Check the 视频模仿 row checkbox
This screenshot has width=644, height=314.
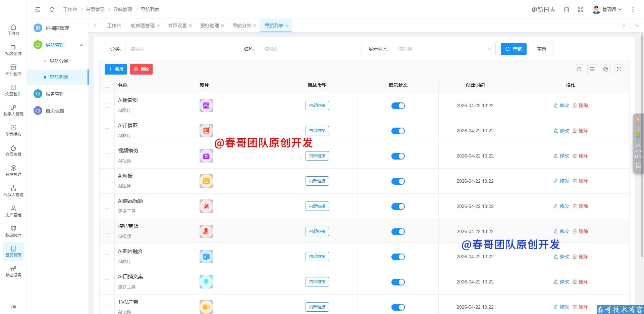pyautogui.click(x=107, y=156)
